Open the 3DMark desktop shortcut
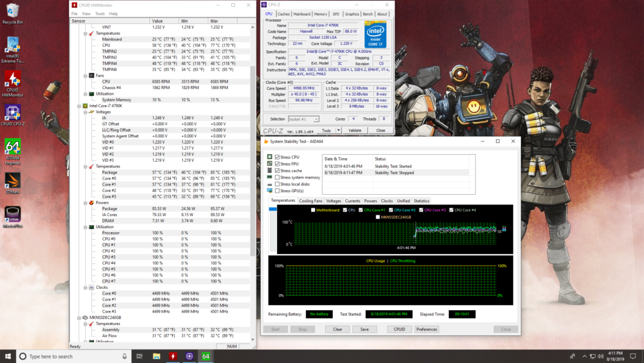The width and height of the screenshot is (644, 363). (x=12, y=183)
